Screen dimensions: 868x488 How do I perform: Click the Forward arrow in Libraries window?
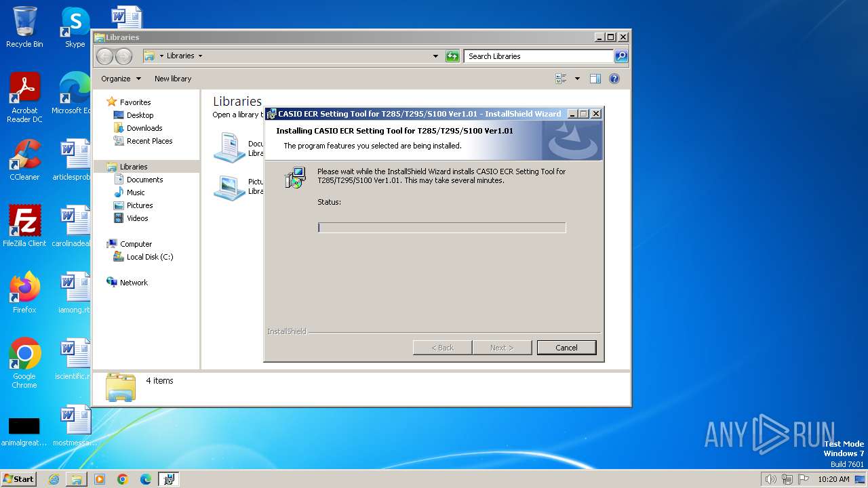[x=123, y=56]
